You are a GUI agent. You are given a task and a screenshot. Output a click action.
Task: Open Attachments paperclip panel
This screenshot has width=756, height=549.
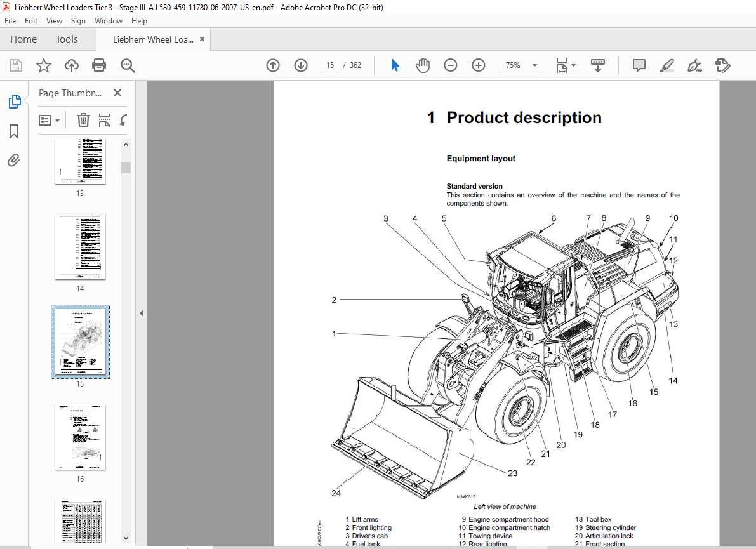14,160
